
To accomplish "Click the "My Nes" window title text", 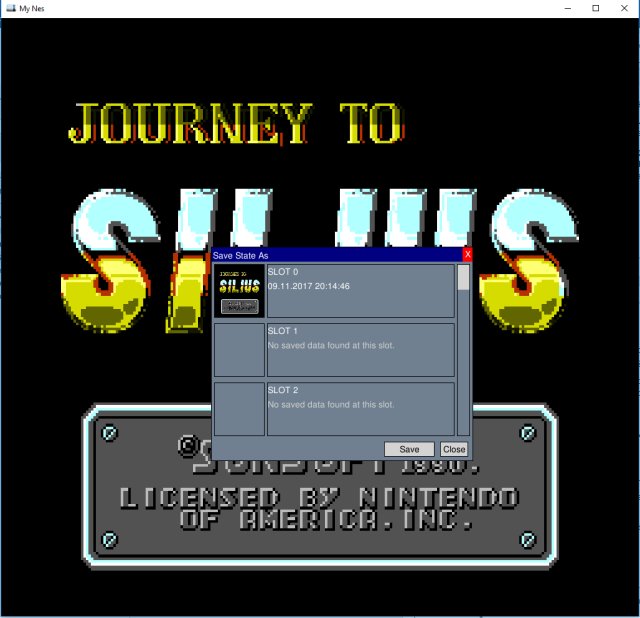I will point(32,9).
